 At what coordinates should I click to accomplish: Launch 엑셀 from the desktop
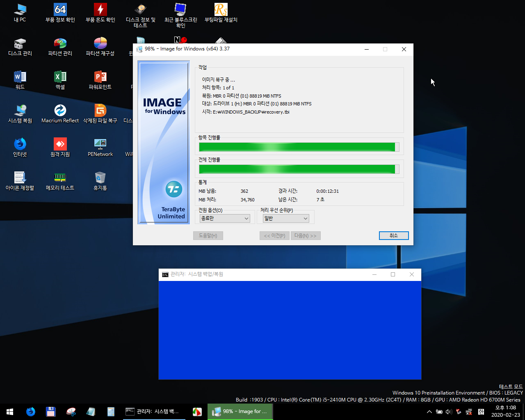click(60, 80)
